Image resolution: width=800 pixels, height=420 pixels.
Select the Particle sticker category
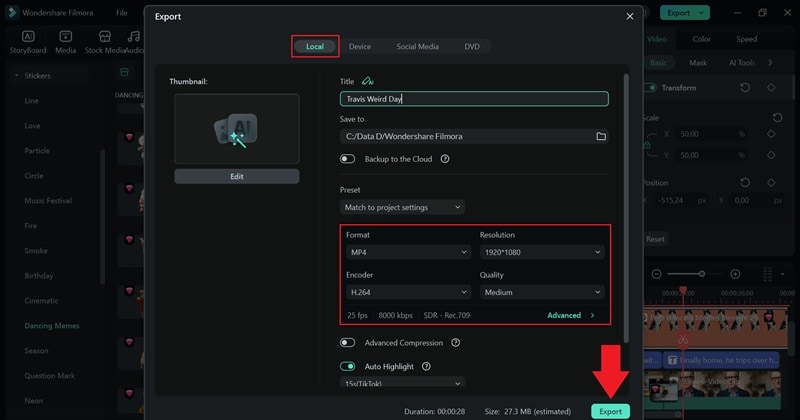(37, 151)
